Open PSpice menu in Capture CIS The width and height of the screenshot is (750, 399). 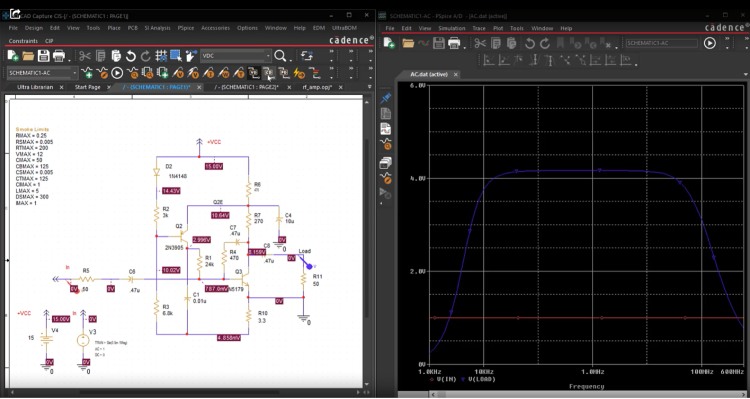(x=186, y=28)
